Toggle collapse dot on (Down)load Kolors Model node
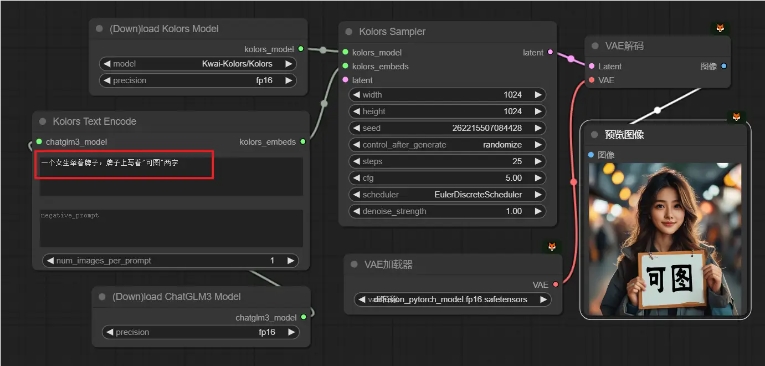Image resolution: width=765 pixels, height=366 pixels. coord(100,29)
